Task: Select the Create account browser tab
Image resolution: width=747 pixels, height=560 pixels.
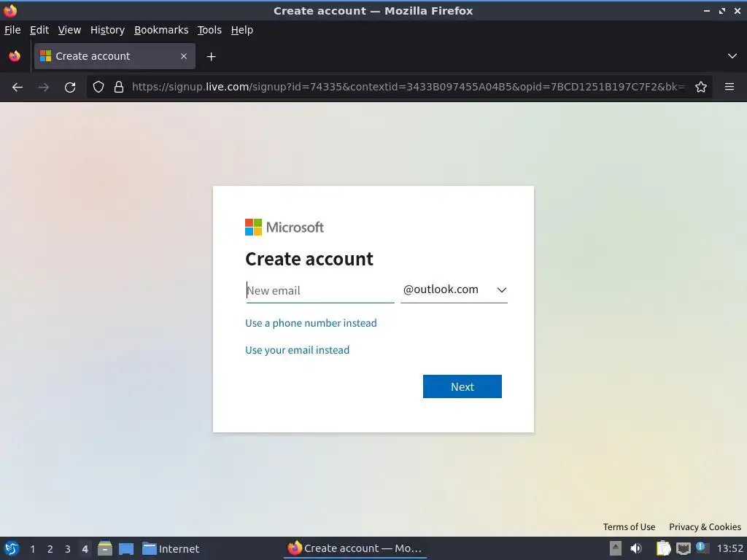Action: (115, 56)
